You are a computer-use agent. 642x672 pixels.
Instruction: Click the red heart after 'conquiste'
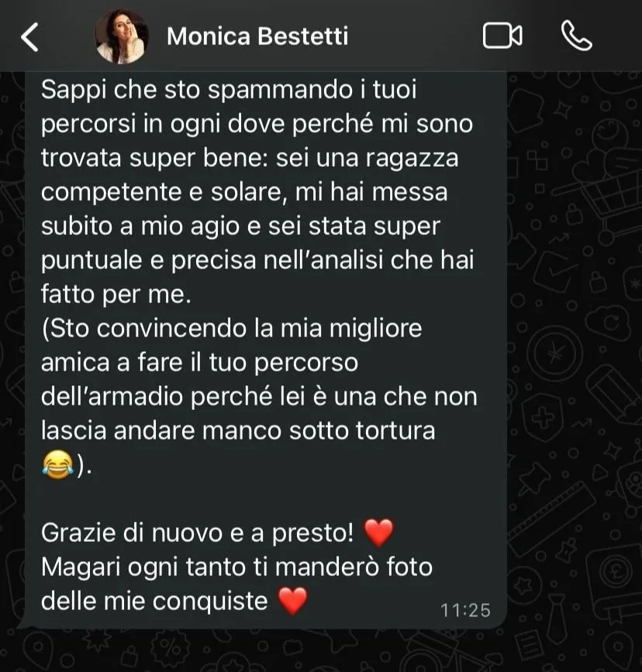point(292,601)
